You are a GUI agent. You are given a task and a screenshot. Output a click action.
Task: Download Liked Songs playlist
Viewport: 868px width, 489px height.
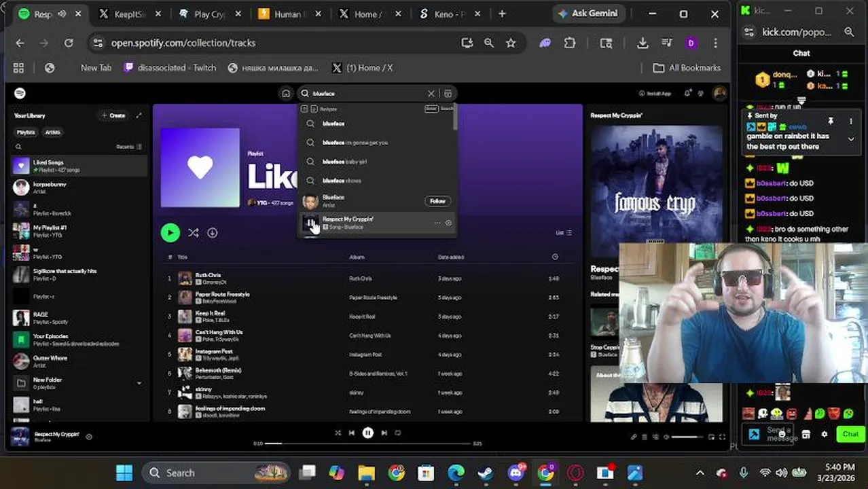point(212,233)
